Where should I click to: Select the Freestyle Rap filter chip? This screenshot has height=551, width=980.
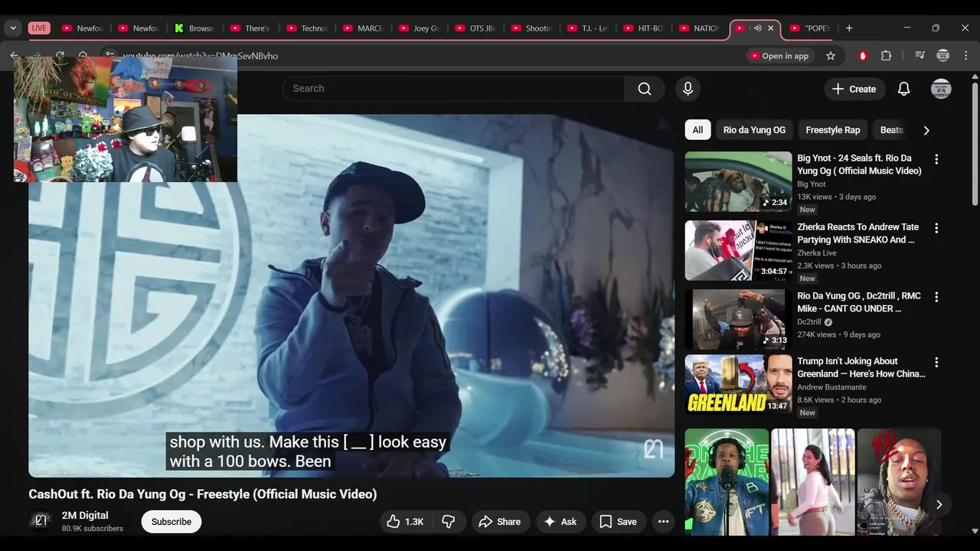(x=833, y=130)
